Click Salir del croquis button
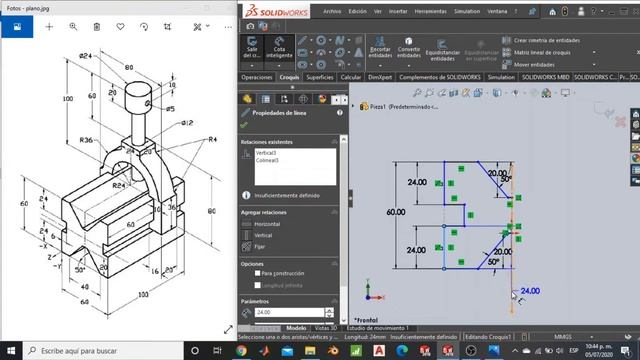Viewport: 640px width, 360px height. (252, 48)
